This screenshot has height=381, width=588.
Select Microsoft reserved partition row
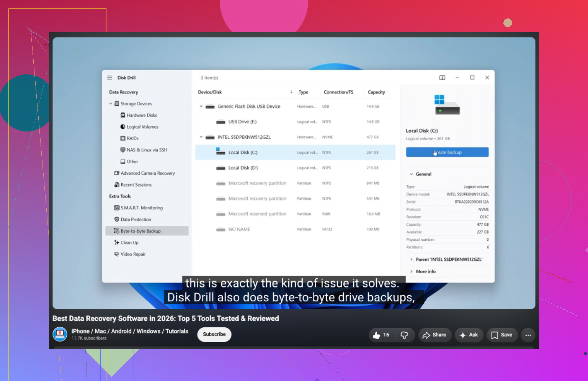tap(295, 214)
